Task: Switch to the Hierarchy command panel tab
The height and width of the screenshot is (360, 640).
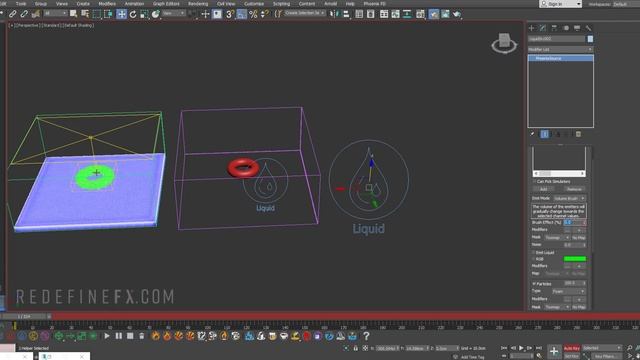Action: coord(554,28)
